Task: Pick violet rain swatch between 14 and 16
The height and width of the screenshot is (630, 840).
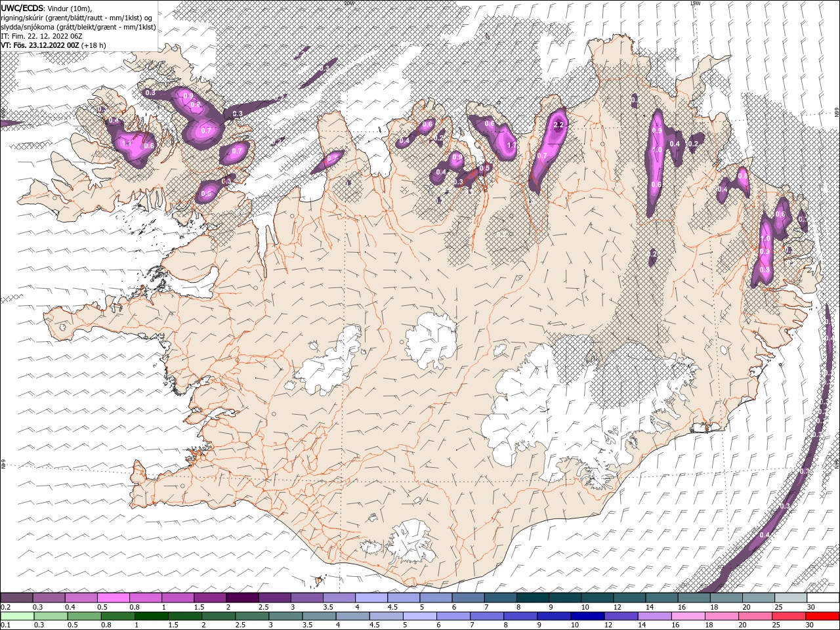Action: [x=655, y=616]
